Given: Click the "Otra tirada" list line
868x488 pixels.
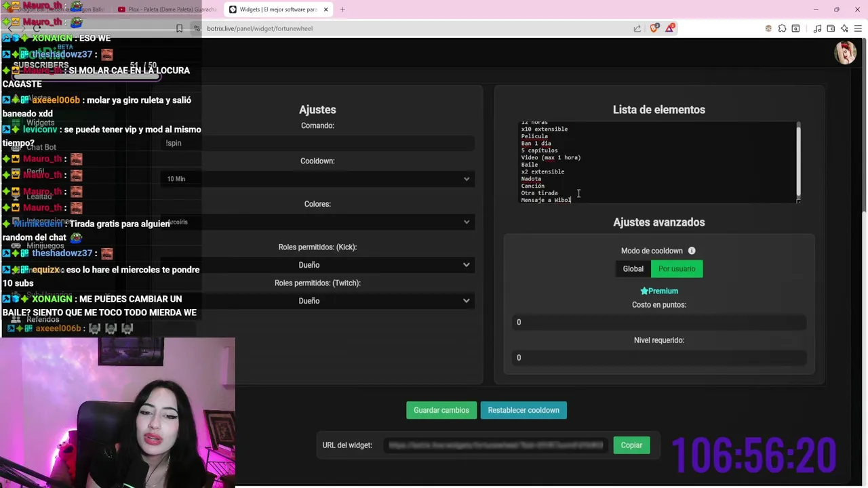Looking at the screenshot, I should 539,193.
